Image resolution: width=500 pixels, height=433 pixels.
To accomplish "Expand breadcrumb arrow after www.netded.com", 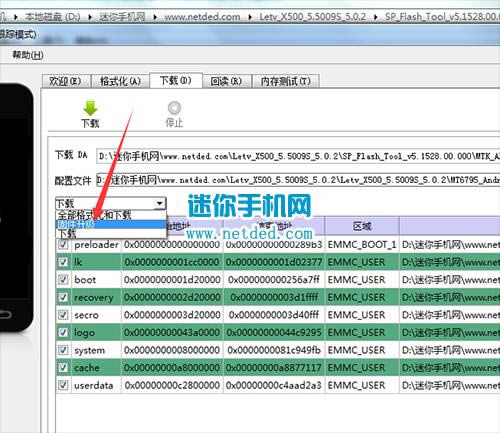I will (250, 17).
